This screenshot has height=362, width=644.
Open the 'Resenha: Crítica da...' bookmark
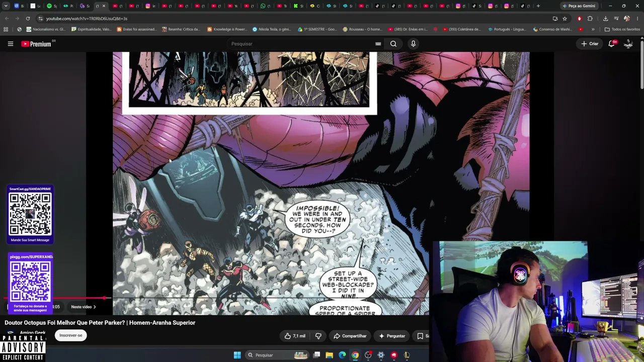(182, 29)
